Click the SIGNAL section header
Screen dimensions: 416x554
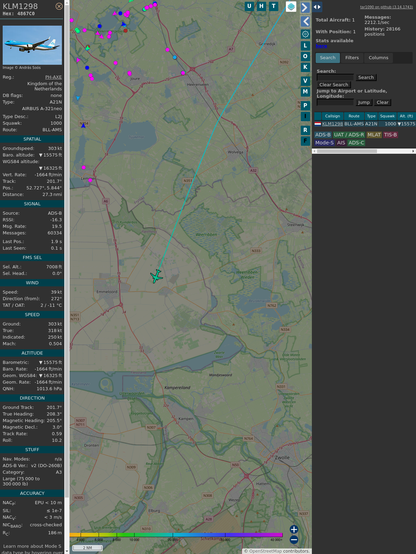pyautogui.click(x=32, y=204)
